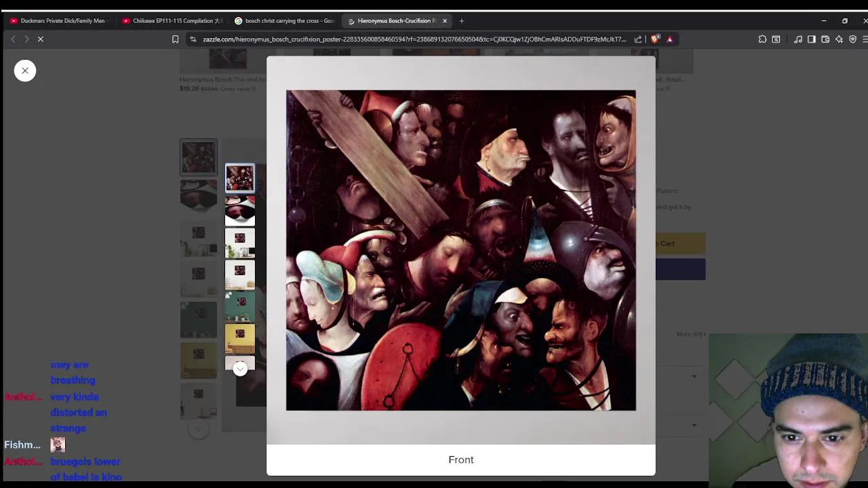Click the blue button below Add to Cart
This screenshot has width=868, height=488.
(x=681, y=269)
